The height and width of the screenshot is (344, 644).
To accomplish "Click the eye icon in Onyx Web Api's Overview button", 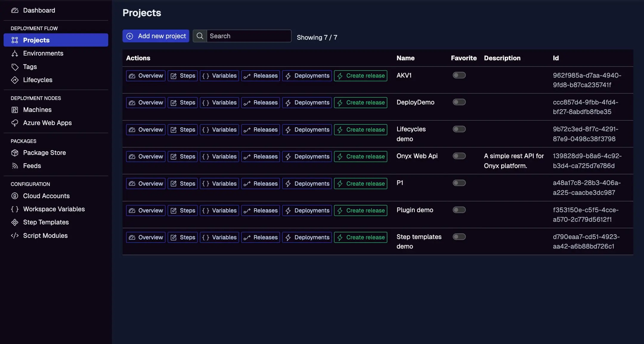I will coord(132,156).
